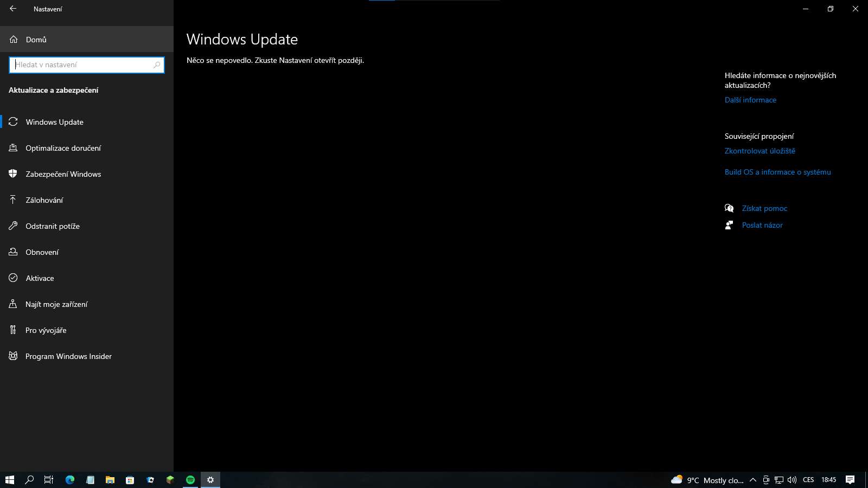Open Aktivace activation page
The width and height of the screenshot is (868, 488).
40,278
